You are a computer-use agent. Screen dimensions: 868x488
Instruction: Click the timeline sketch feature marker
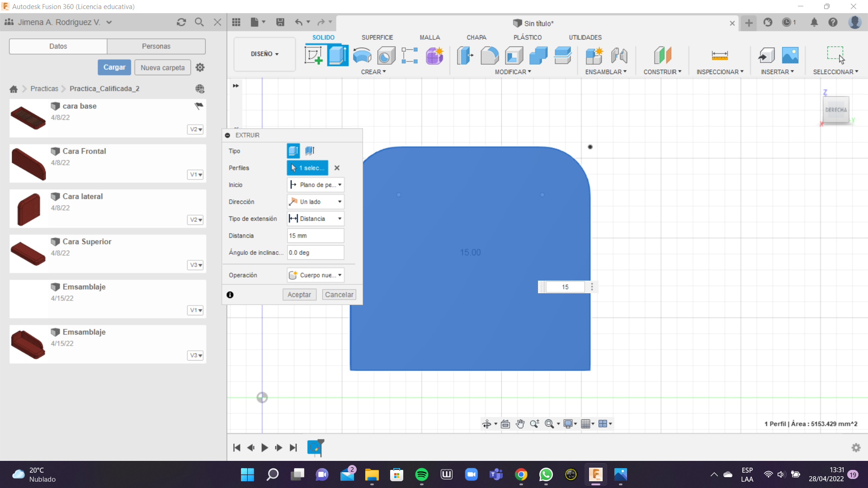(x=314, y=447)
